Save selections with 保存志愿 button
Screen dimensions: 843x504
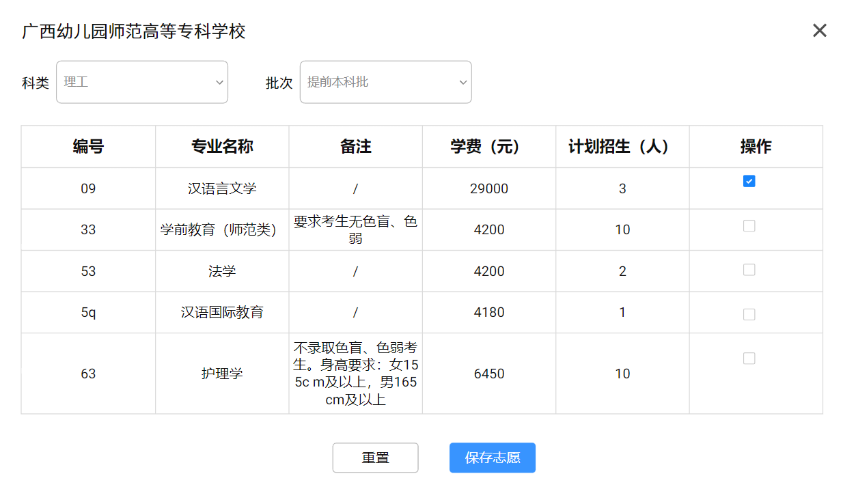[x=492, y=458]
